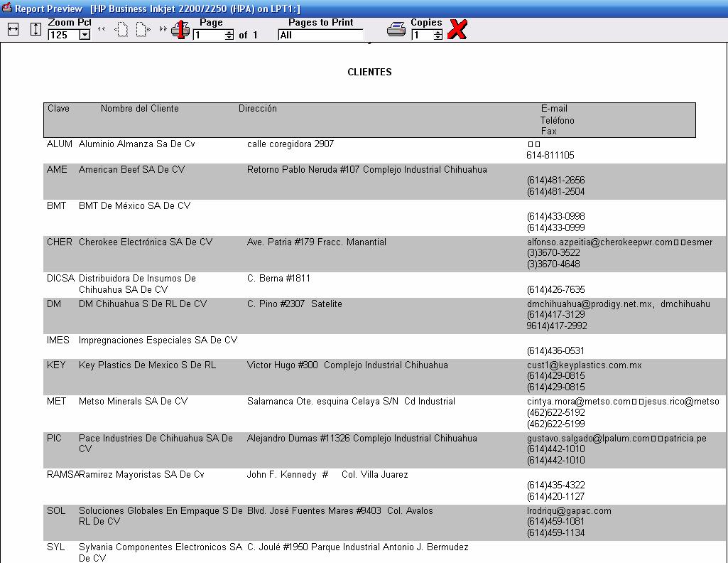Click the DICSA client key
Viewport: 728px width, 563px height.
60,278
